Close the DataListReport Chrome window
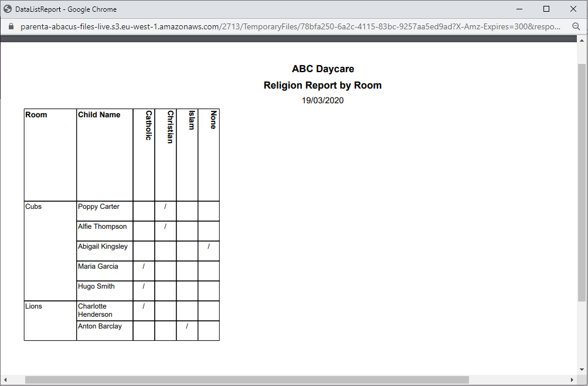This screenshot has width=588, height=386. (573, 9)
